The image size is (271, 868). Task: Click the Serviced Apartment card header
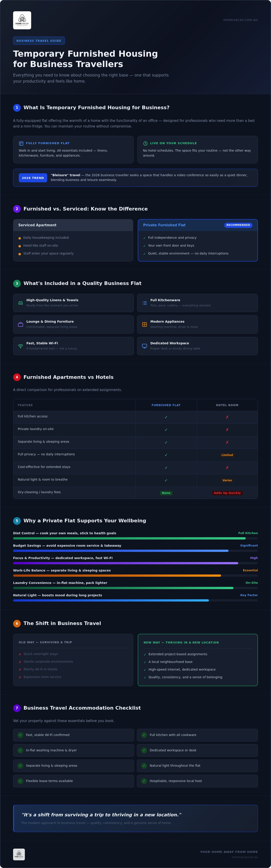tap(73, 225)
